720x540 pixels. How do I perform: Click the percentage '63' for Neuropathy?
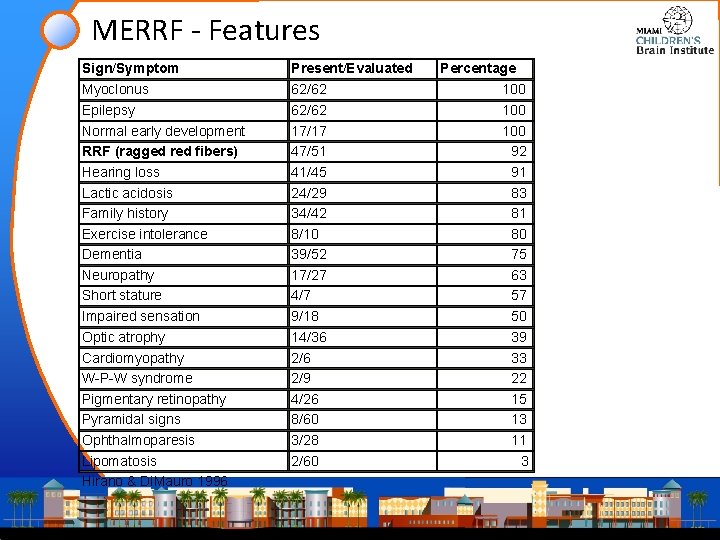tap(518, 276)
